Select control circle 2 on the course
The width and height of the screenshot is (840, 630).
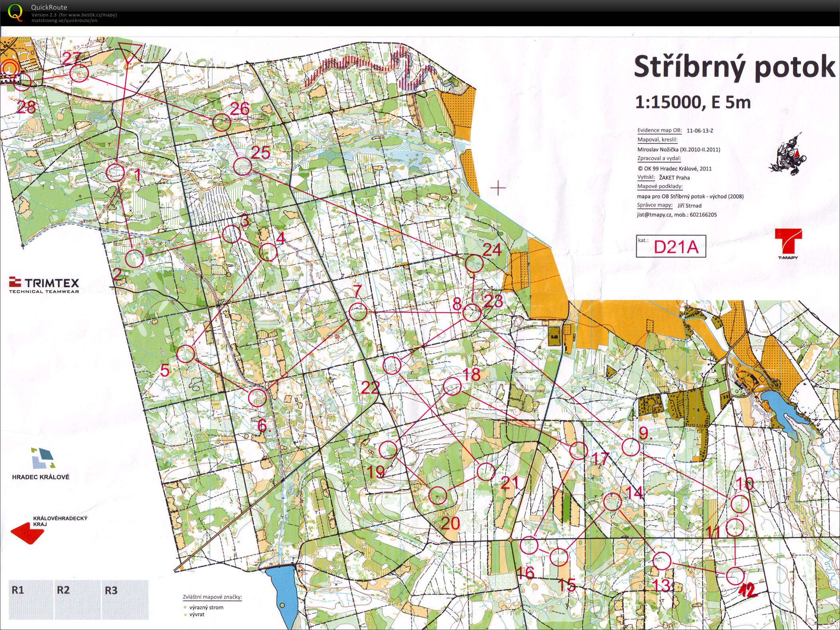point(134,259)
